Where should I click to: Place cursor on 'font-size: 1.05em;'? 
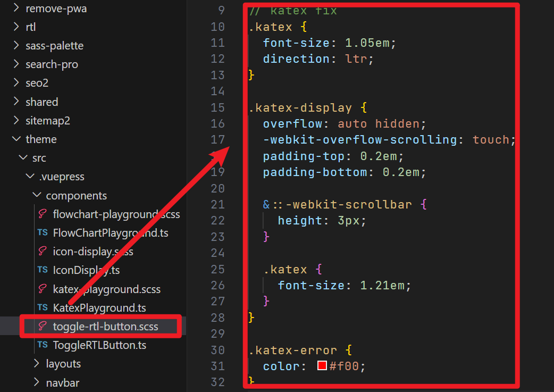(x=330, y=43)
